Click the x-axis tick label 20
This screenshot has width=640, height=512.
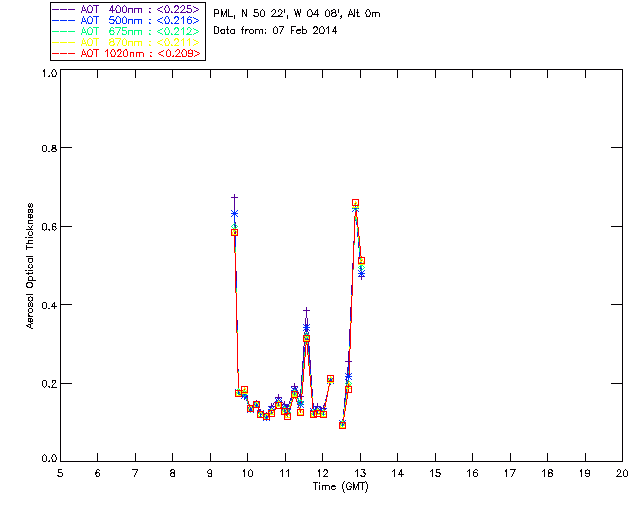622,473
